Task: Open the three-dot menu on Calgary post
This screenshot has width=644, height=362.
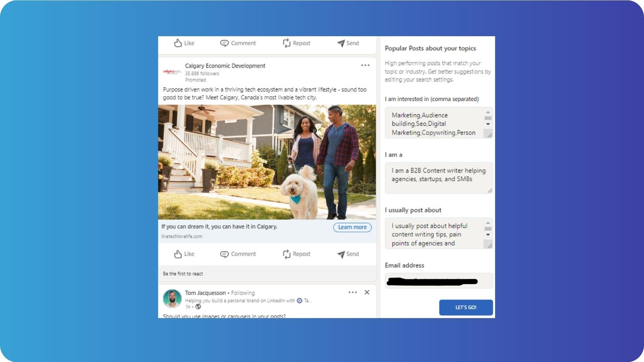Action: click(365, 65)
